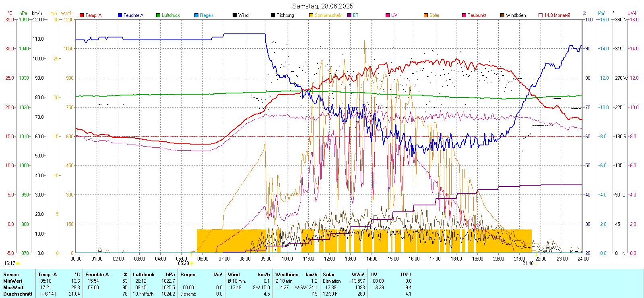
Task: Click the yellow Sonnenschein legend square
Action: tap(311, 15)
